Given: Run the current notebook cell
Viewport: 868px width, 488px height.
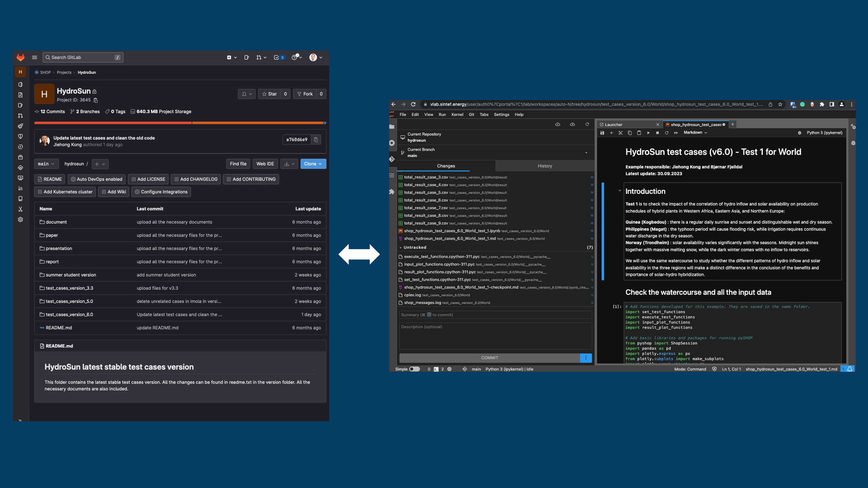Looking at the screenshot, I should pyautogui.click(x=648, y=133).
